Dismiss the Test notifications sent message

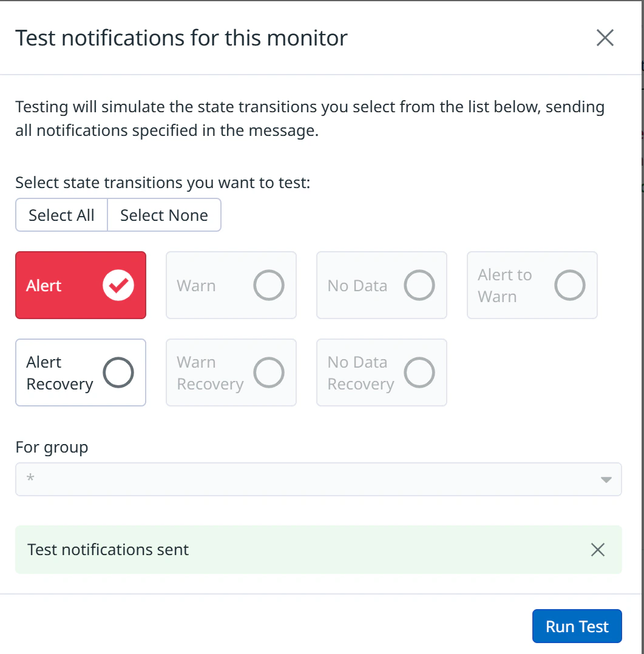click(x=597, y=550)
